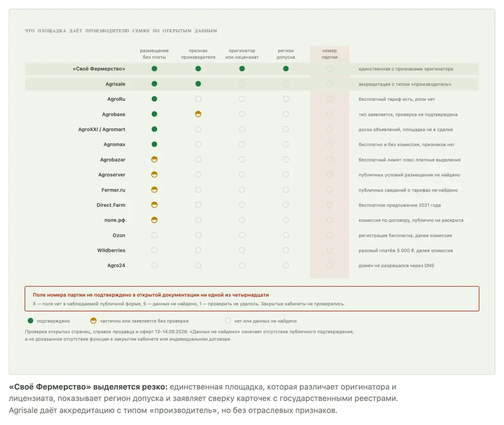Viewport: 504px width, 425px height.
Task: Click the Agrisale row label
Action: 115,84
